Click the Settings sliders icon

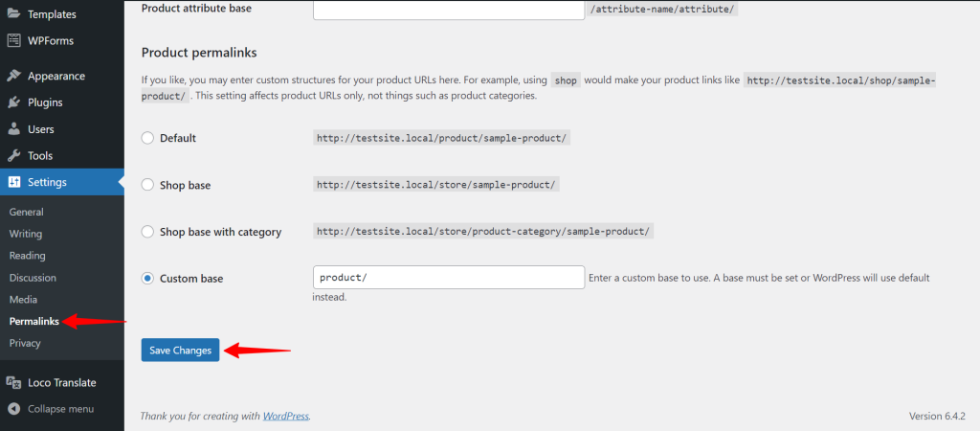[13, 183]
